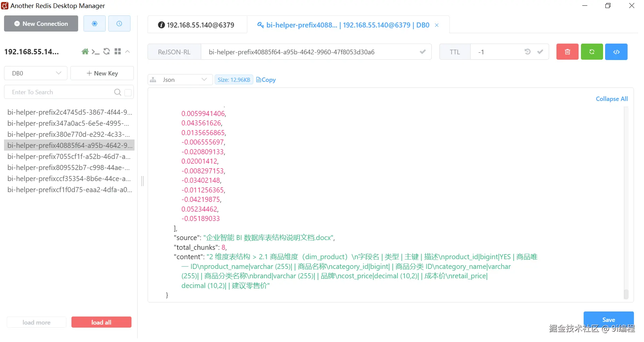Click the "source" docx filename value
This screenshot has height=342, width=644.
tap(268, 238)
